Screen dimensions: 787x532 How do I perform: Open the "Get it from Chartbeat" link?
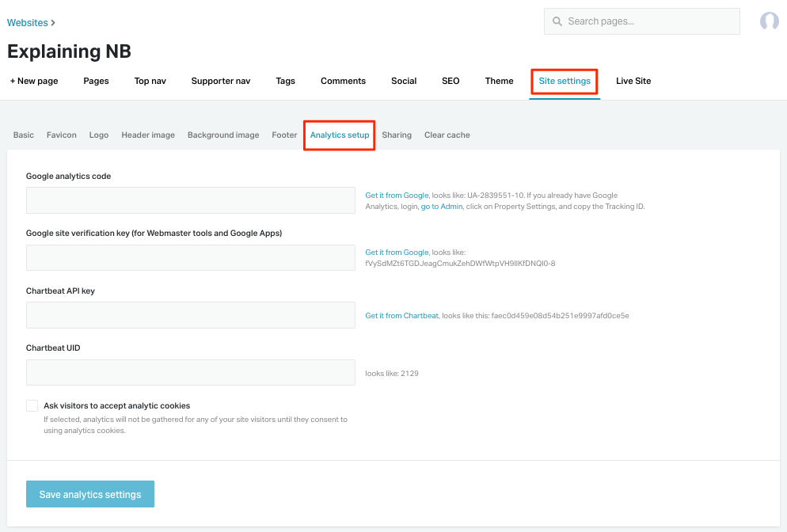[x=400, y=315]
